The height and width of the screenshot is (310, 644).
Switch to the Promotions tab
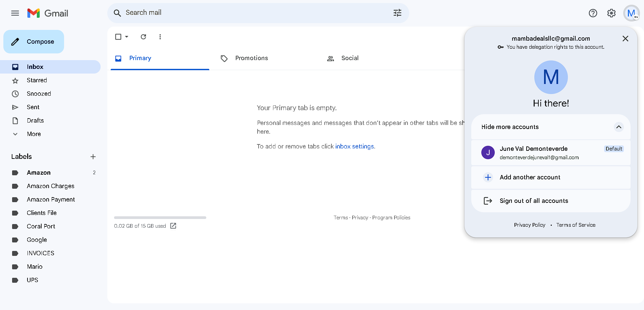click(266, 58)
